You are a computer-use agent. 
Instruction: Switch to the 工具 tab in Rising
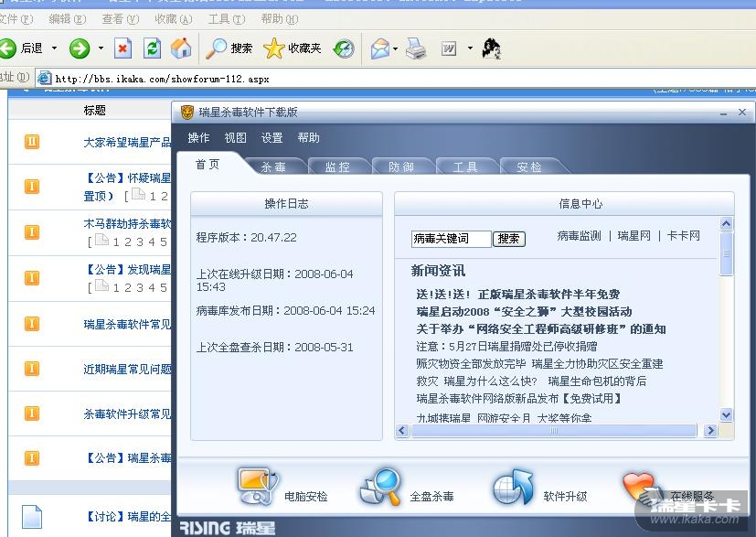(465, 166)
